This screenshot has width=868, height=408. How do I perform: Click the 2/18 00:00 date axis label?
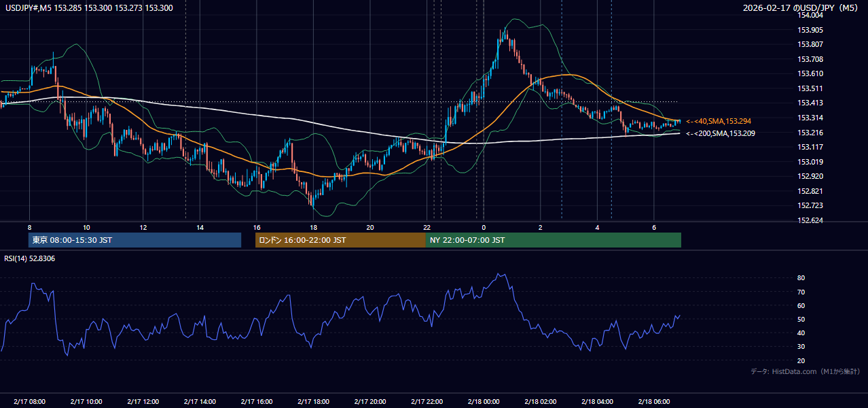pos(483,402)
